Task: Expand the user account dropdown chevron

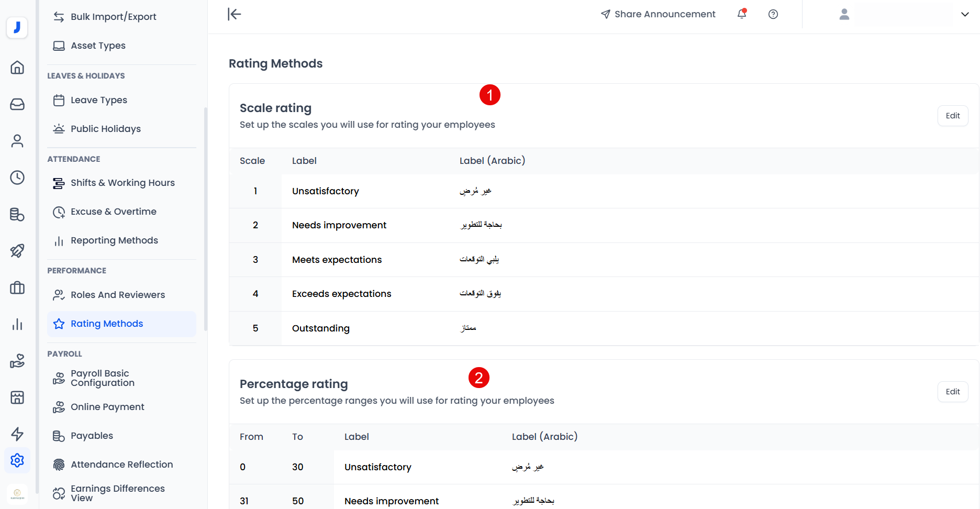Action: tap(965, 14)
